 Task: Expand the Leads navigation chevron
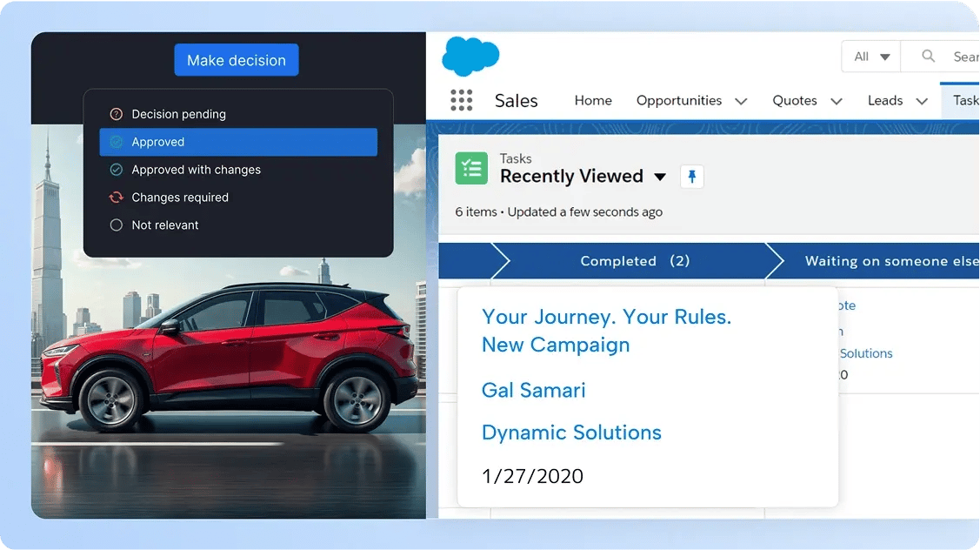click(923, 101)
